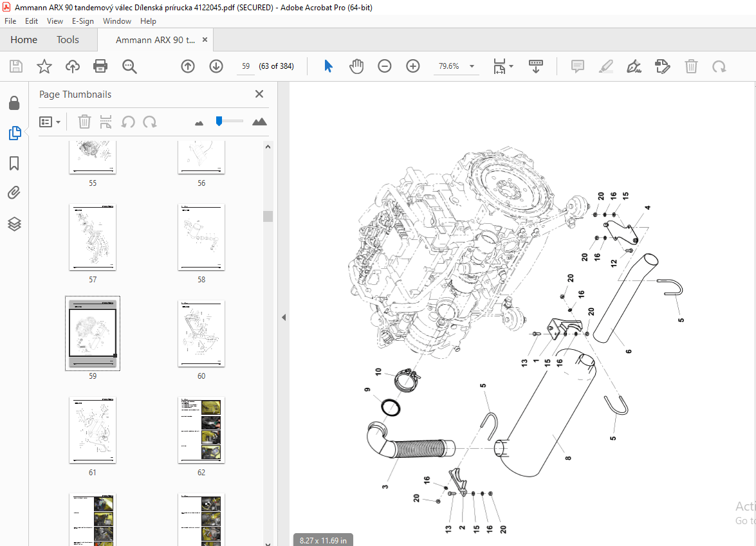Expand fit page options dropdown
The height and width of the screenshot is (546, 756).
(503, 66)
